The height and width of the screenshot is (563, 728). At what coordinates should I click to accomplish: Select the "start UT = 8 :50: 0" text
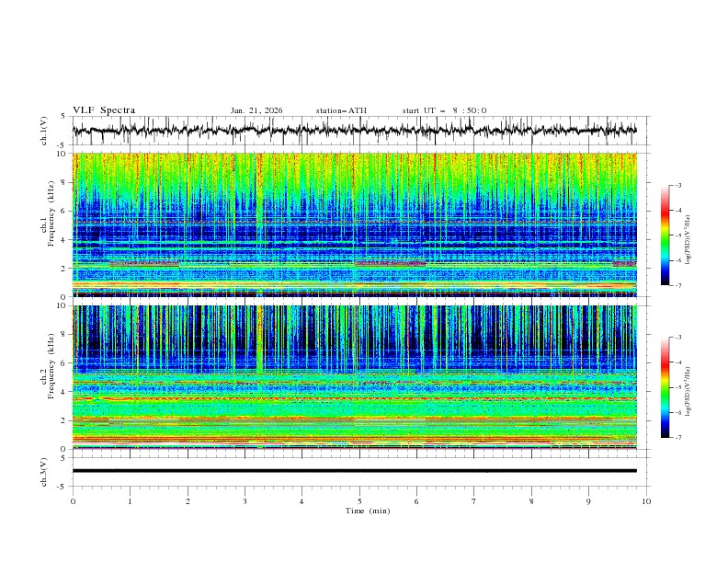444,110
